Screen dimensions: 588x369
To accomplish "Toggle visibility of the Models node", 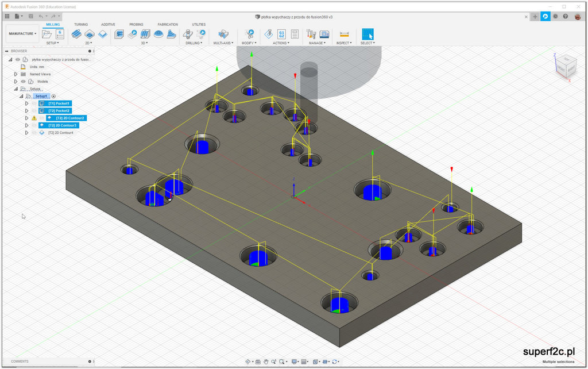I will coord(24,82).
